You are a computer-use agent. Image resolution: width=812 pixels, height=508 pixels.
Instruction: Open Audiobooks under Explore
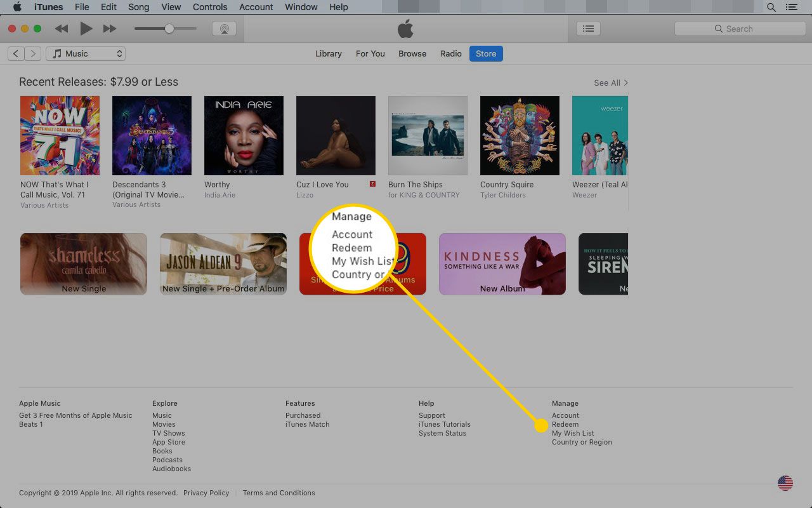coord(171,469)
